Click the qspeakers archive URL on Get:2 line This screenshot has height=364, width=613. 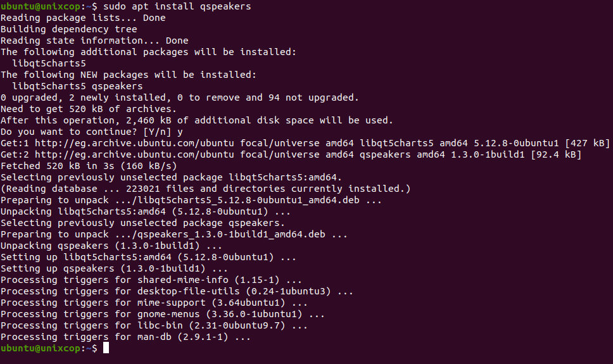pyautogui.click(x=134, y=155)
